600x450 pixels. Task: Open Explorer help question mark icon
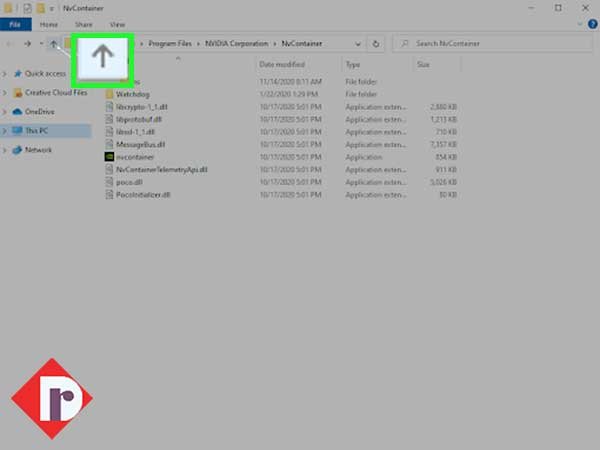[x=593, y=24]
